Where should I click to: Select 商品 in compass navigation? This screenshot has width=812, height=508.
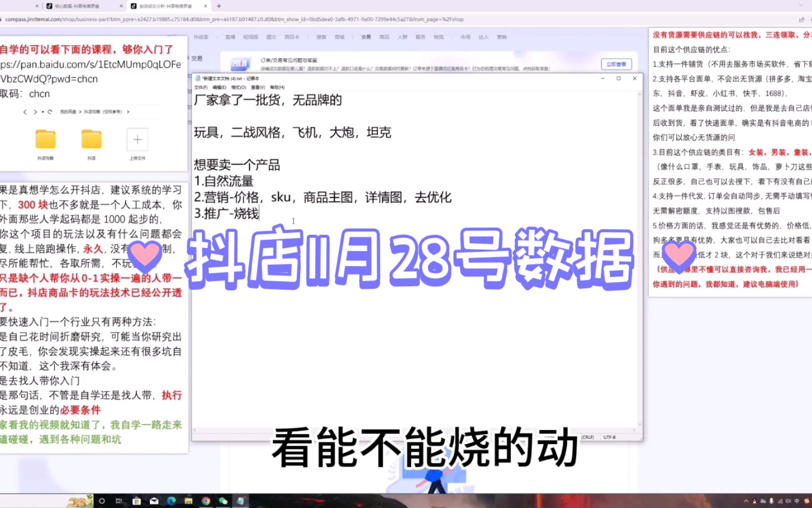click(384, 37)
